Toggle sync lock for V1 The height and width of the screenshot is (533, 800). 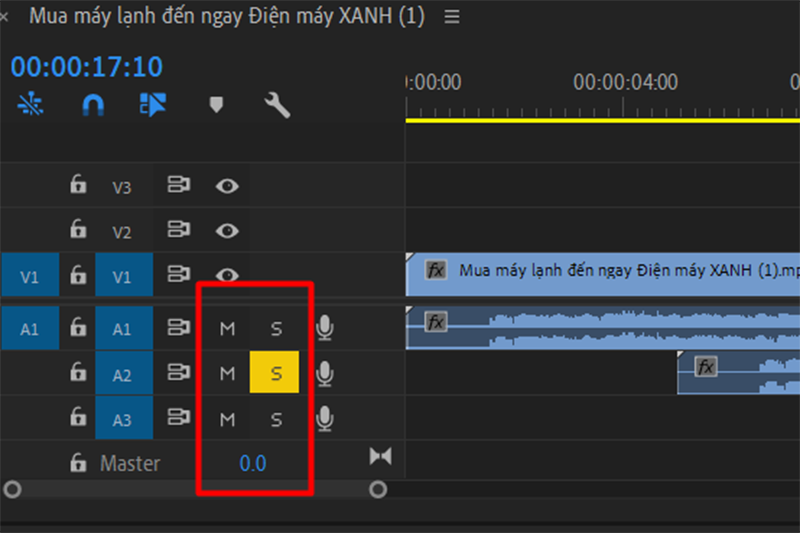pyautogui.click(x=179, y=273)
